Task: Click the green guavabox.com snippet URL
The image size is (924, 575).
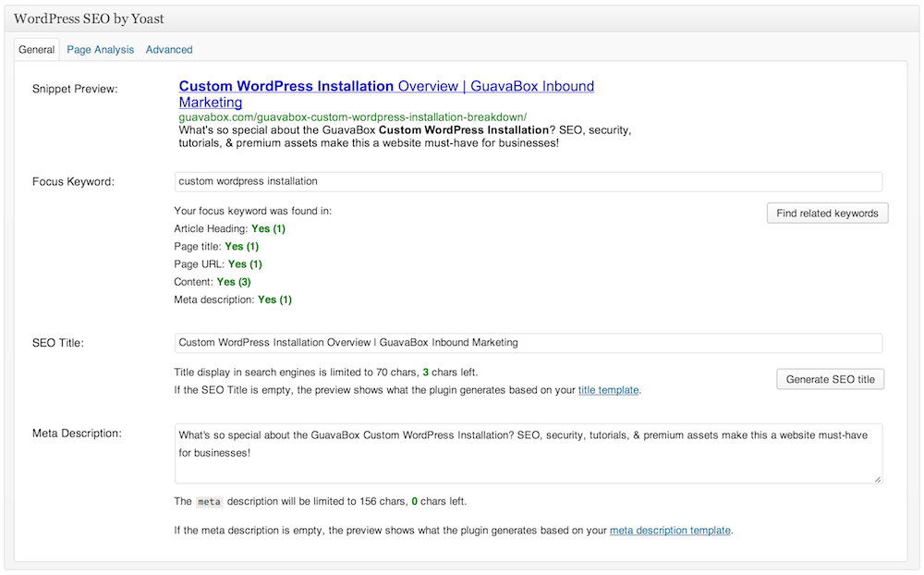Action: 352,116
